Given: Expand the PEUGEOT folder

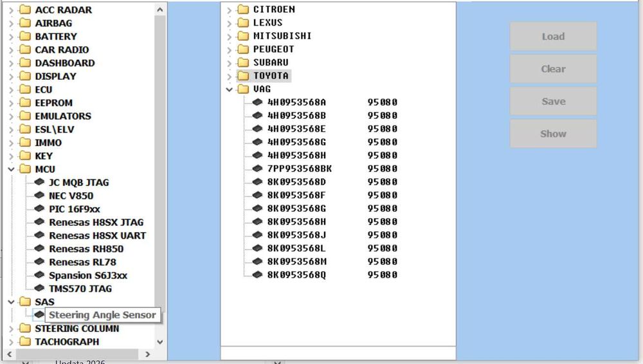Looking at the screenshot, I should [x=230, y=50].
